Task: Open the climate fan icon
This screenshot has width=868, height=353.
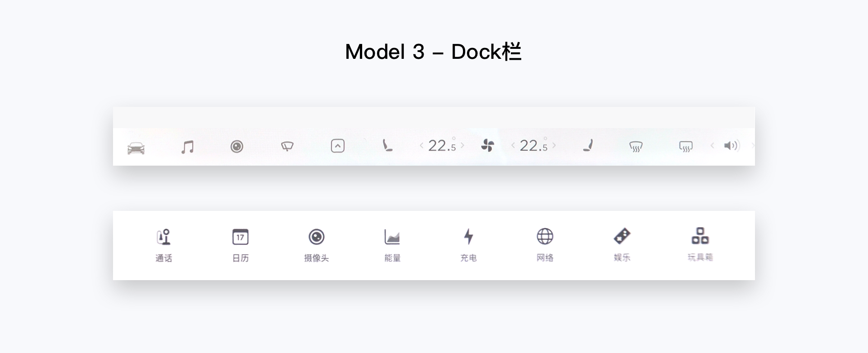Action: (488, 146)
